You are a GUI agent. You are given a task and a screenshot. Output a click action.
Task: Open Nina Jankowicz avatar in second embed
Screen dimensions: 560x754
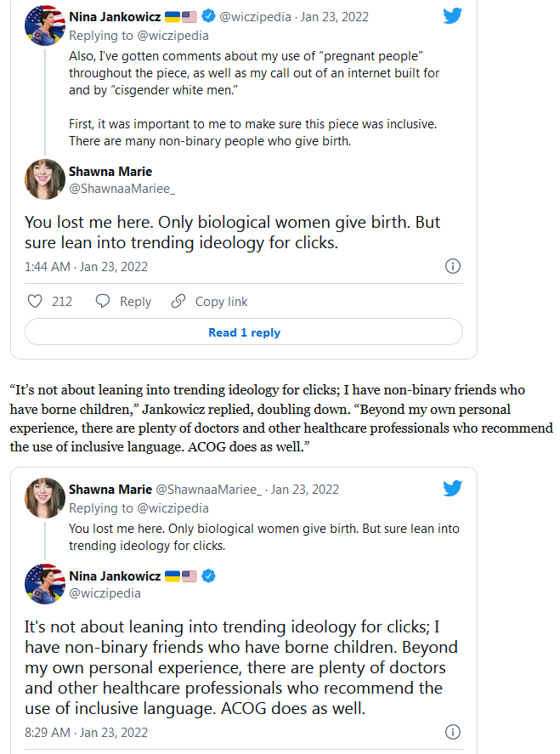(45, 584)
